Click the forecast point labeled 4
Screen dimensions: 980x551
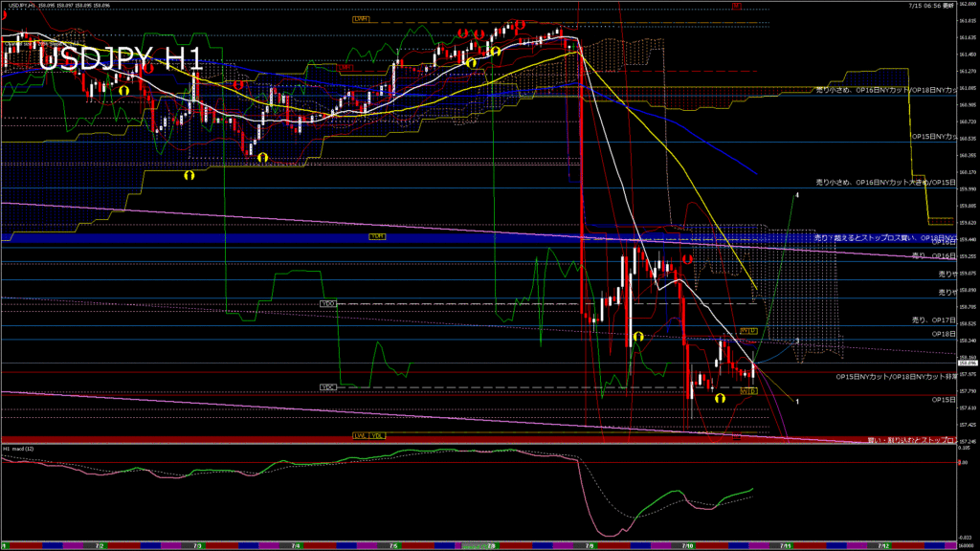click(796, 195)
